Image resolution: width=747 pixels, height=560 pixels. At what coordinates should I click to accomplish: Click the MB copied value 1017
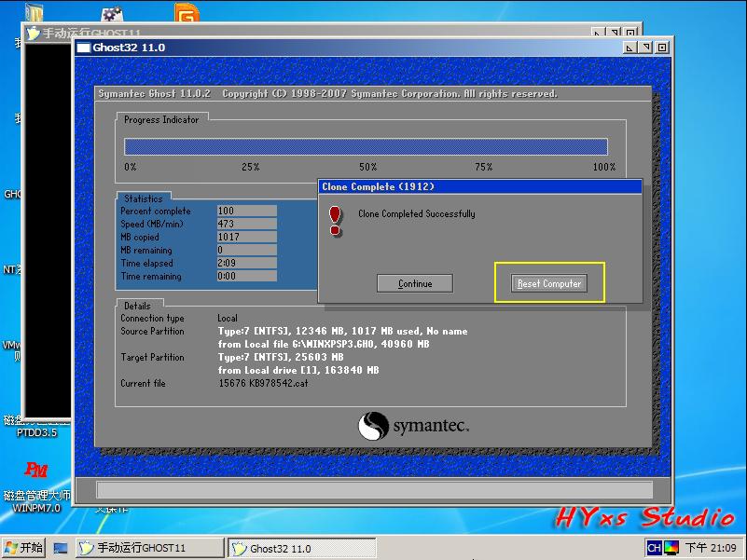[x=247, y=237]
